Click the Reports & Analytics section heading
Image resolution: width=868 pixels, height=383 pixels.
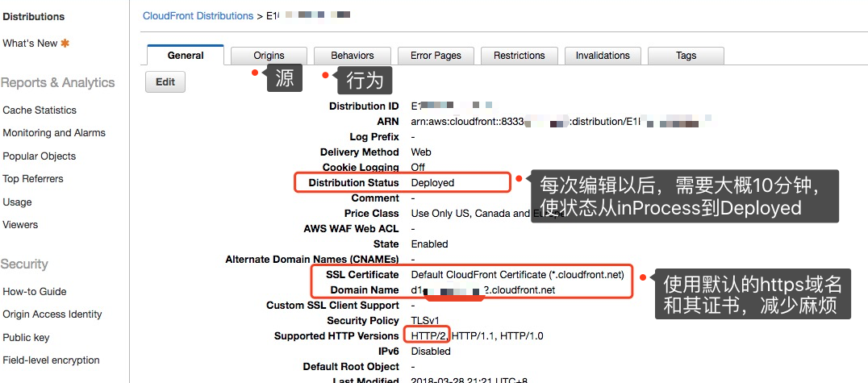[57, 82]
